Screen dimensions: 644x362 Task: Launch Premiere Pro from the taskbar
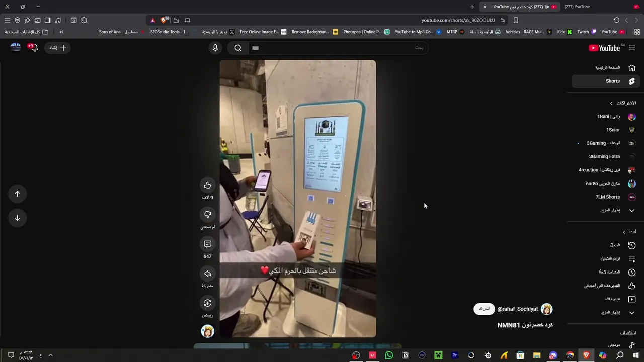click(455, 355)
